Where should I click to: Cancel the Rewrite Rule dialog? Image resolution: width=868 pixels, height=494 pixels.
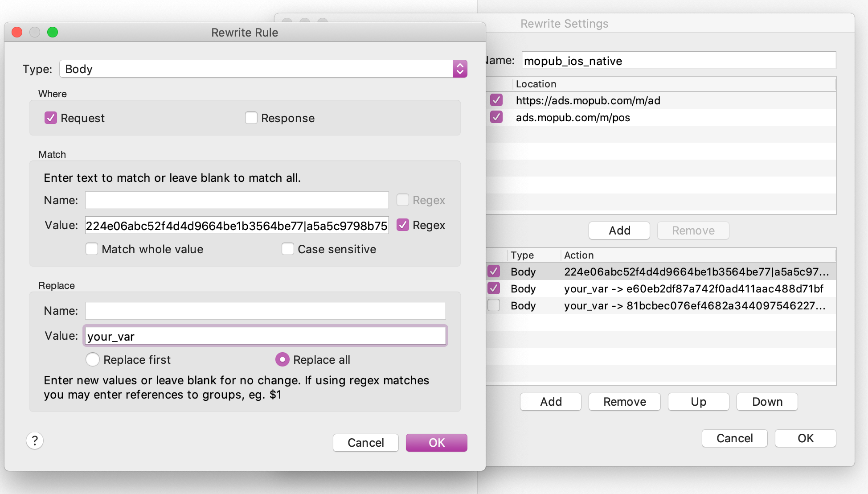coord(365,442)
